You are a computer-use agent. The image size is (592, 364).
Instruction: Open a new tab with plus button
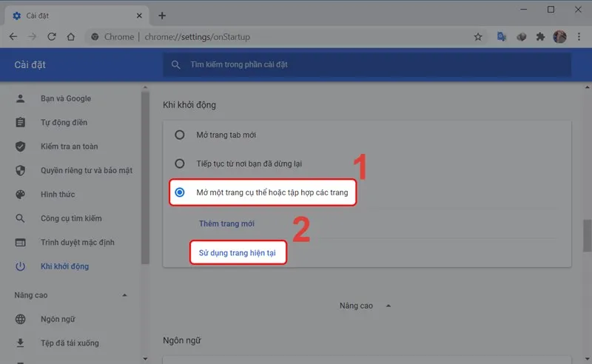click(162, 16)
